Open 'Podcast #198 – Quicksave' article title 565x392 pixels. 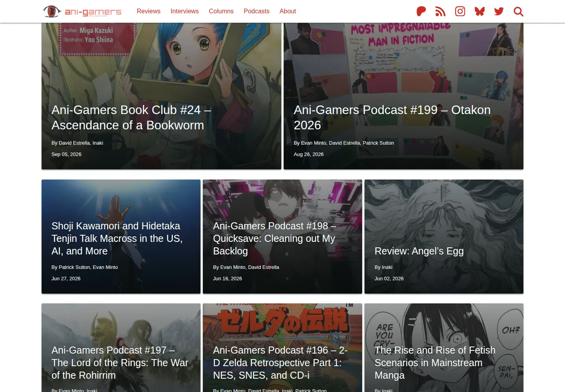point(275,238)
